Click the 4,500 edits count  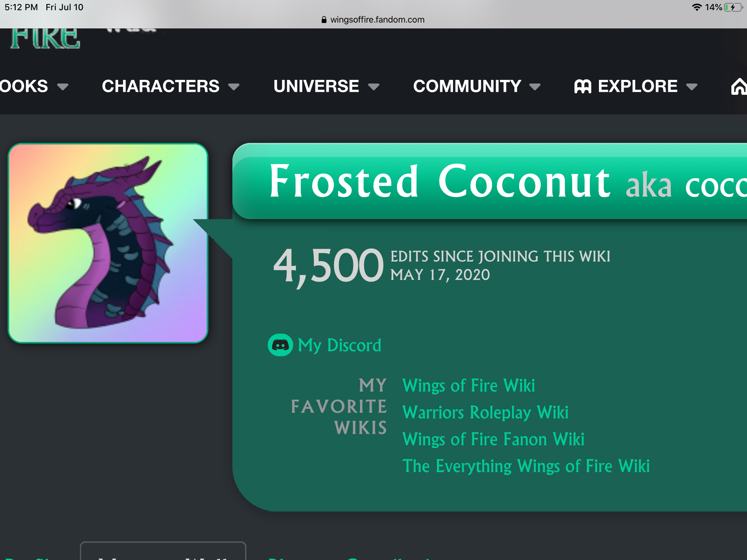coord(328,265)
